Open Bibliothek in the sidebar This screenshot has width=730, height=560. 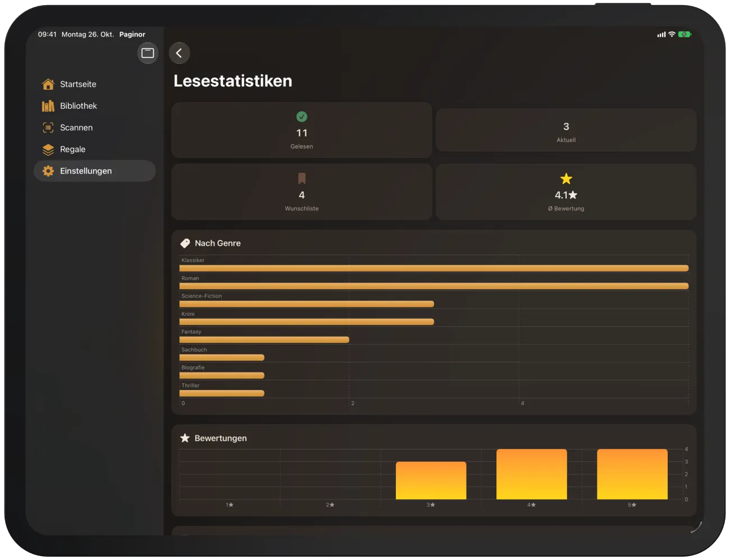pyautogui.click(x=94, y=106)
